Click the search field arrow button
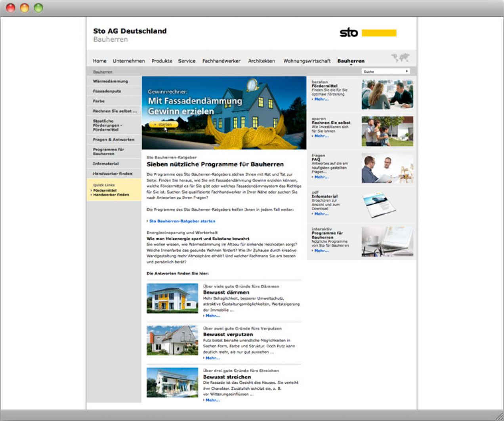This screenshot has width=504, height=421. 407,71
